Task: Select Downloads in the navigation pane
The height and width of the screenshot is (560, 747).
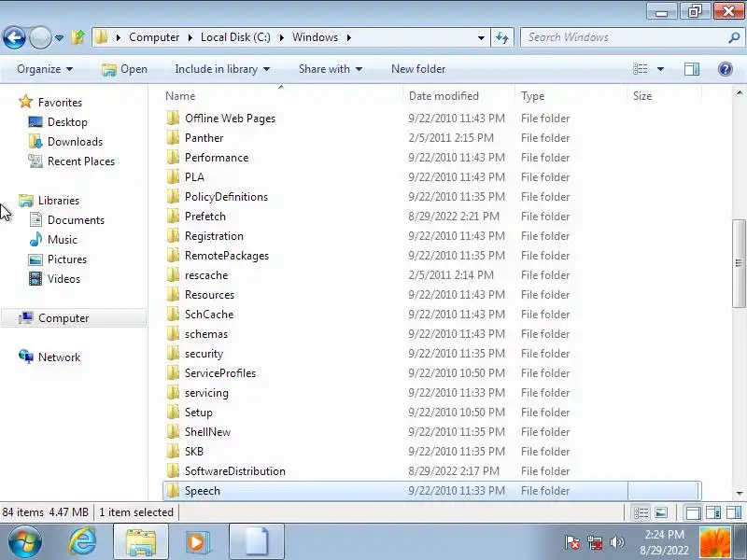Action: [x=75, y=142]
